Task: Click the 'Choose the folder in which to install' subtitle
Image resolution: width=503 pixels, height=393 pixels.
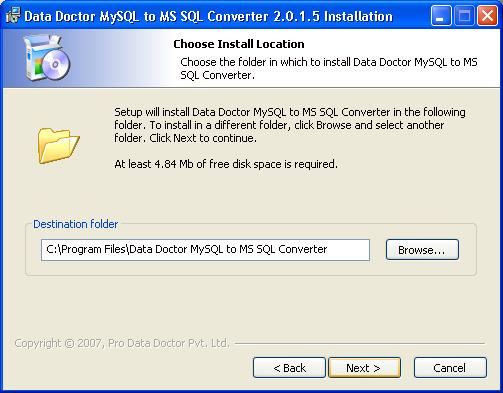Action: [x=329, y=69]
